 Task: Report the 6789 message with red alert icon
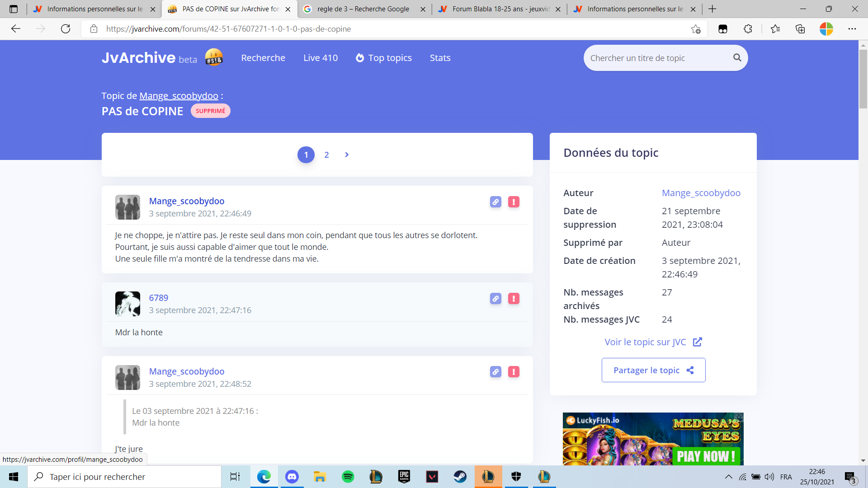pos(514,299)
